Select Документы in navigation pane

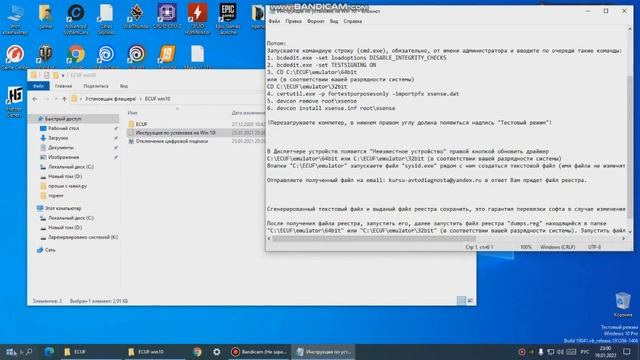click(x=61, y=147)
